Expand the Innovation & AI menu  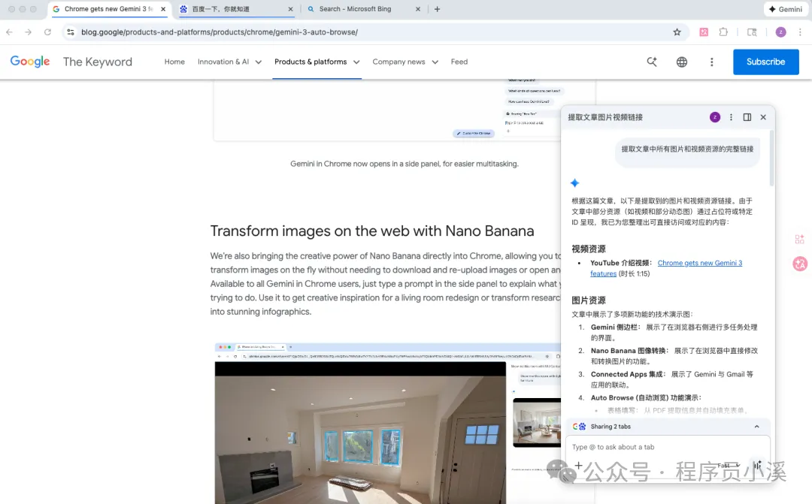click(x=229, y=62)
